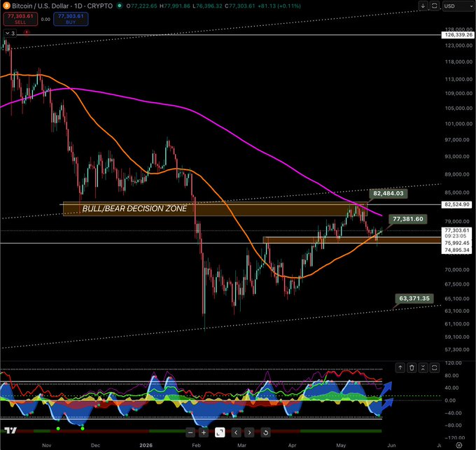Reset the chart view
Viewport: 476px width, 450px height.
pos(265,433)
